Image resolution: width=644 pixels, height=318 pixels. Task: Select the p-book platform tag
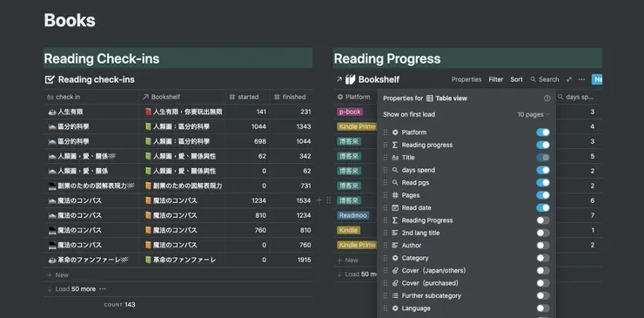coord(350,112)
